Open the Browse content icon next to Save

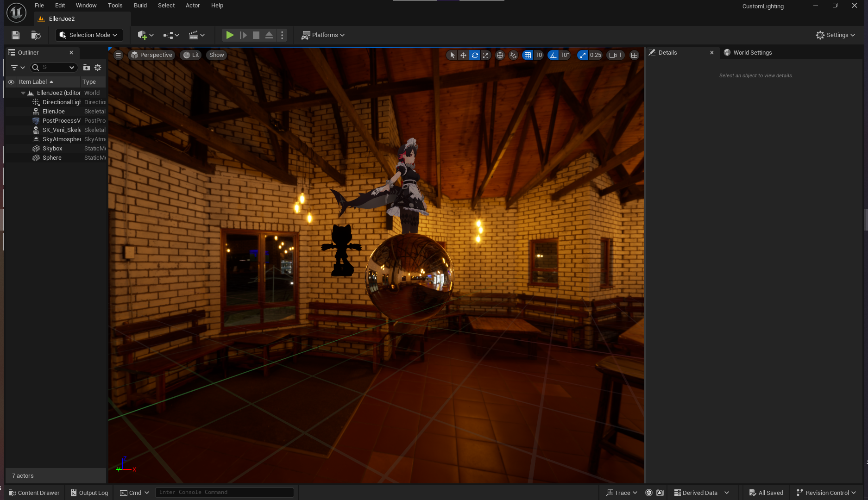[36, 35]
